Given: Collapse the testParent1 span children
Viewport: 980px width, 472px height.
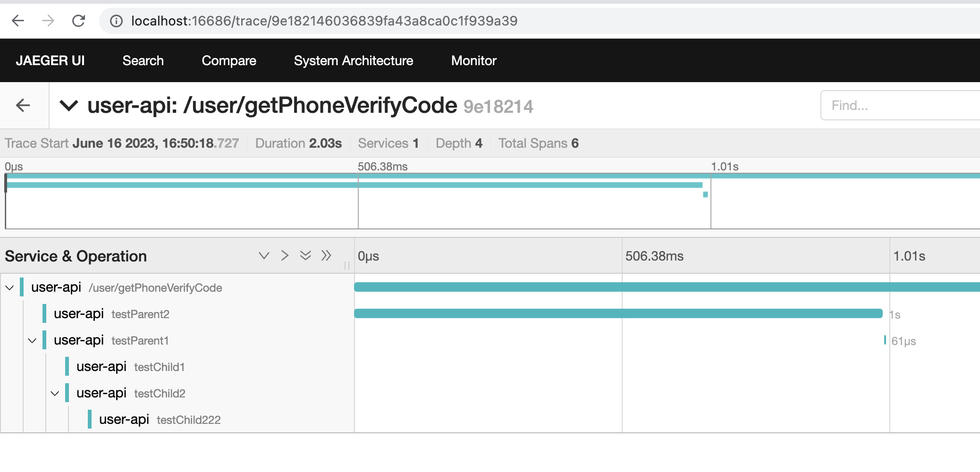Looking at the screenshot, I should click(x=32, y=340).
